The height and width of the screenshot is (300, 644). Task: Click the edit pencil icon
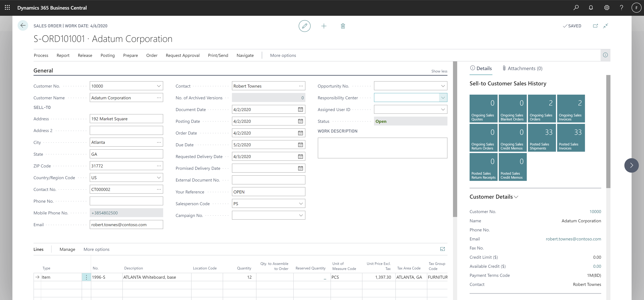(x=304, y=26)
